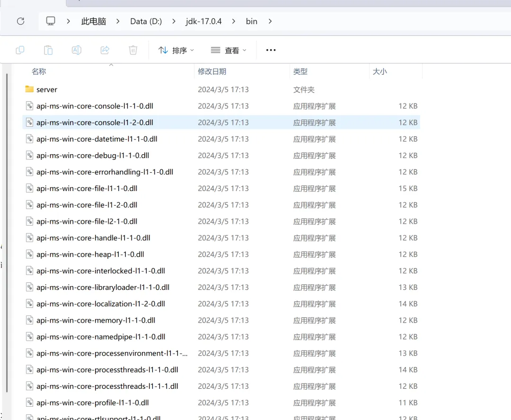The image size is (511, 420).
Task: Select file api-ms-win-core-libraryloader-l1-1-0.dll
Action: click(x=103, y=288)
